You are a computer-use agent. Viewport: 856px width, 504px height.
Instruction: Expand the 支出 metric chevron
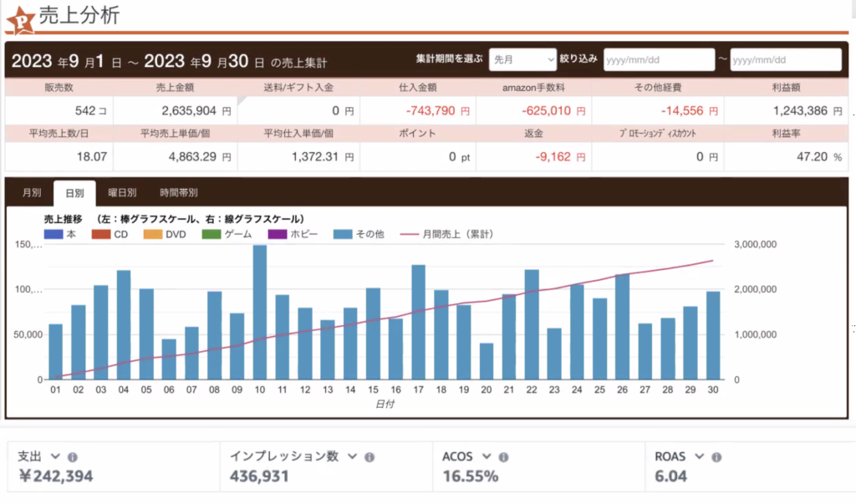(56, 456)
